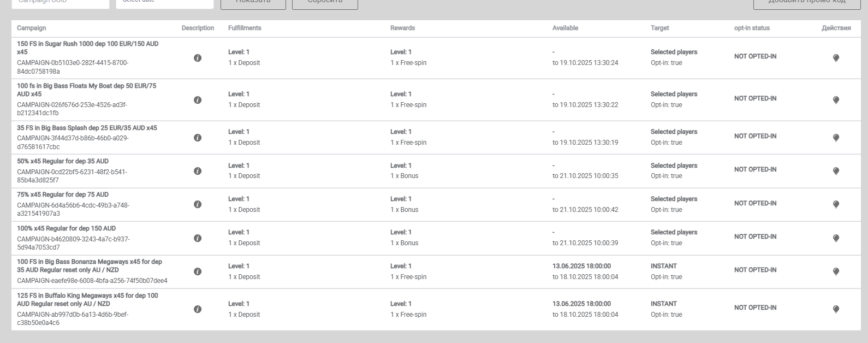The width and height of the screenshot is (868, 343).
Task: Click info icon for Big Bass Floats My Boat
Action: click(198, 100)
